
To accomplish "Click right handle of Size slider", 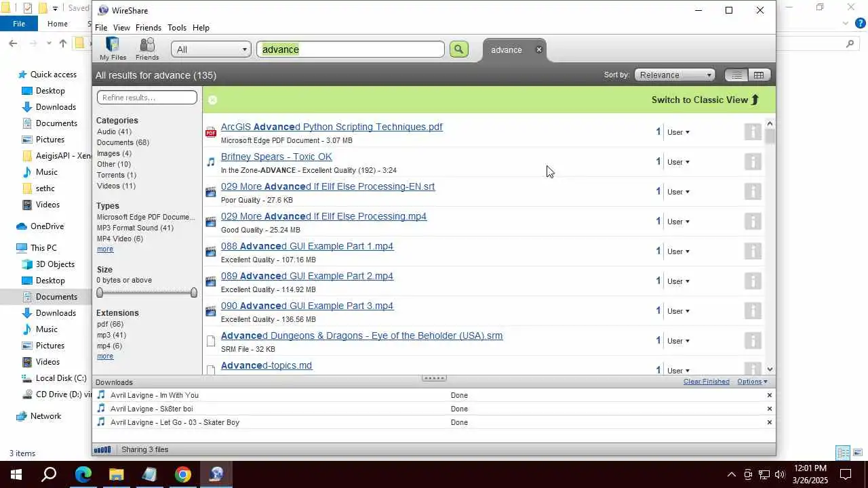I will [x=194, y=293].
